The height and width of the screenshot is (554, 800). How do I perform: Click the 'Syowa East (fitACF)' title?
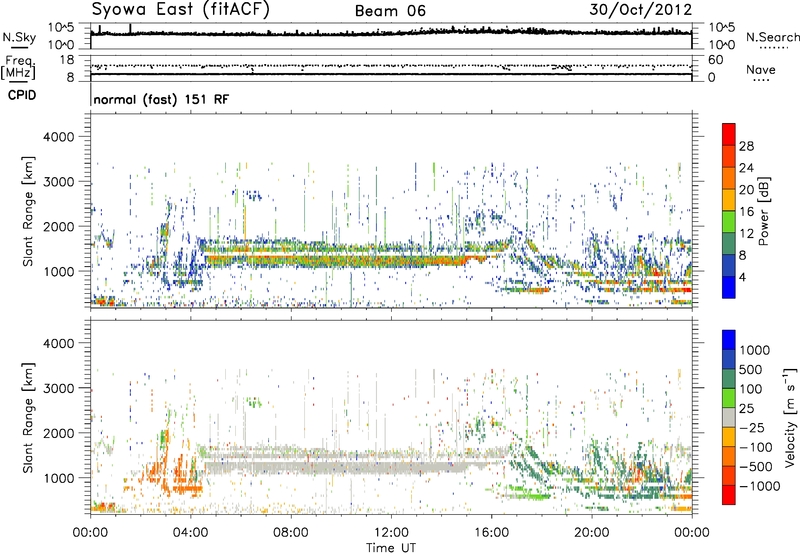180,10
